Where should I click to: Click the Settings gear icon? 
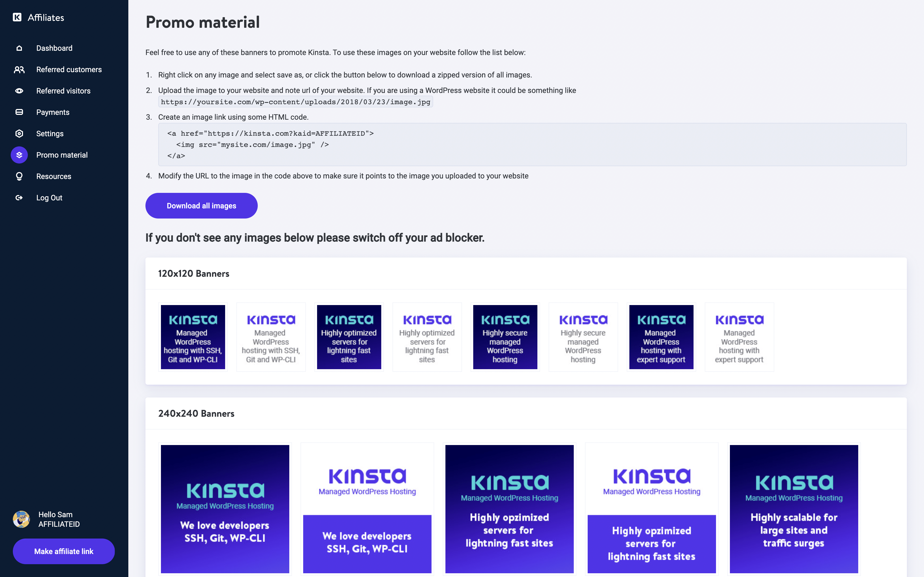coord(19,133)
